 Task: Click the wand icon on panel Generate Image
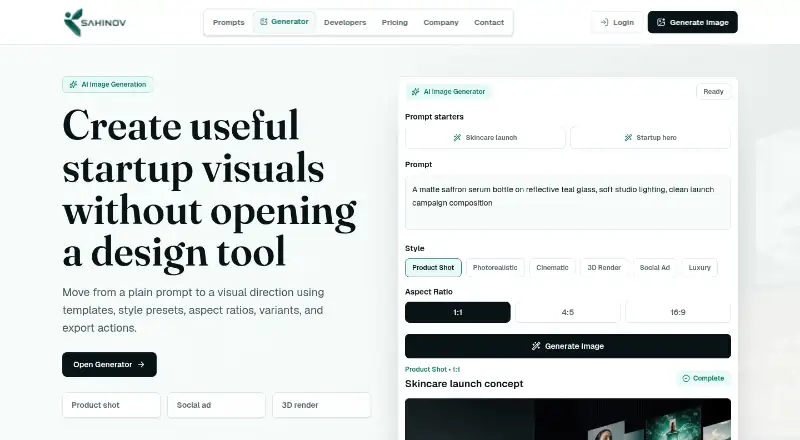(x=536, y=346)
